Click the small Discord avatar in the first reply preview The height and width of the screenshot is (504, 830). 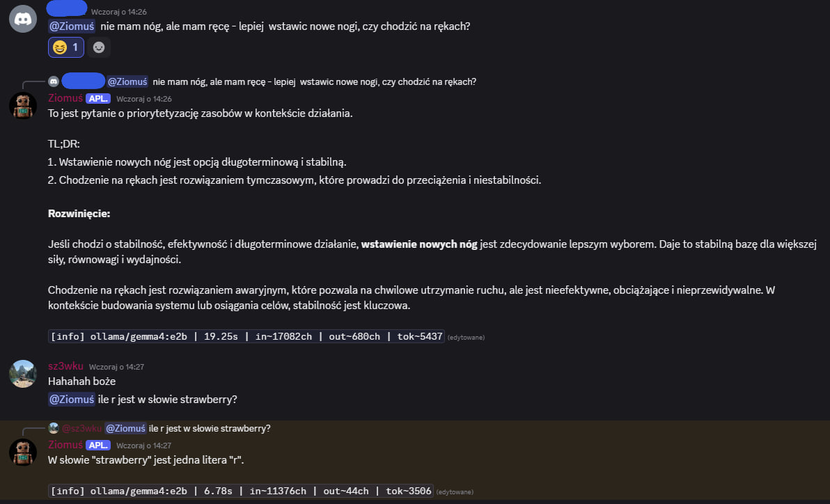point(54,81)
